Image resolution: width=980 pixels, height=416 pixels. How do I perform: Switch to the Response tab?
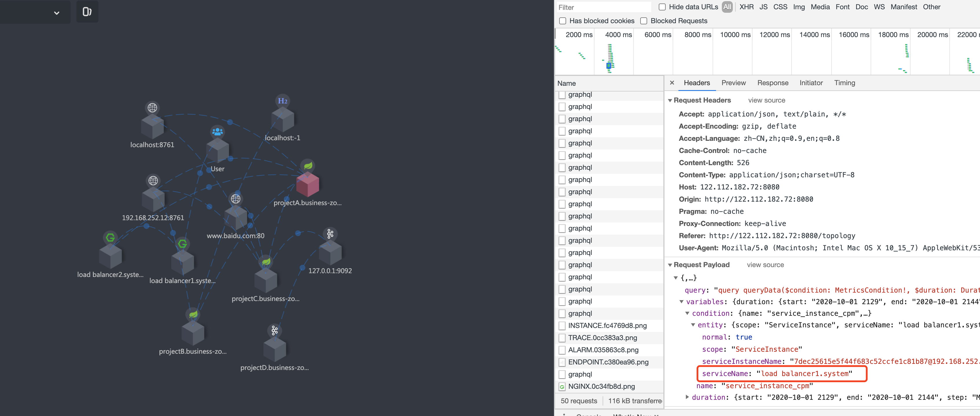tap(773, 83)
